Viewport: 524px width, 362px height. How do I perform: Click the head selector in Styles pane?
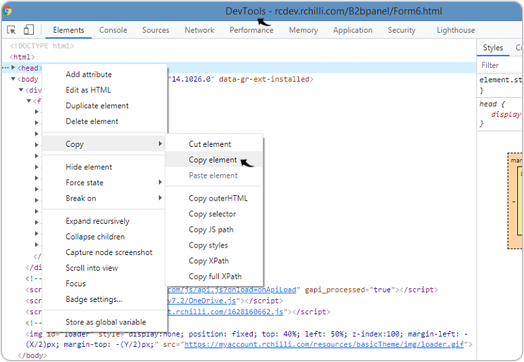click(488, 104)
